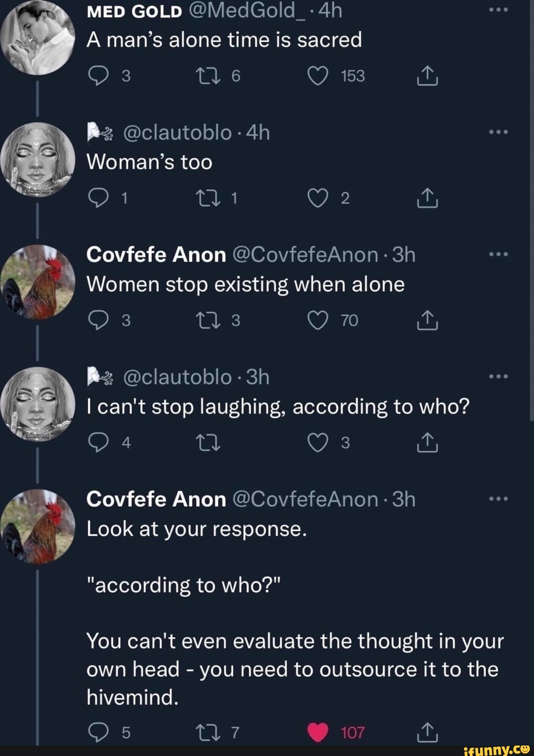Open Covfefe Anon's rooster avatar

pyautogui.click(x=39, y=282)
